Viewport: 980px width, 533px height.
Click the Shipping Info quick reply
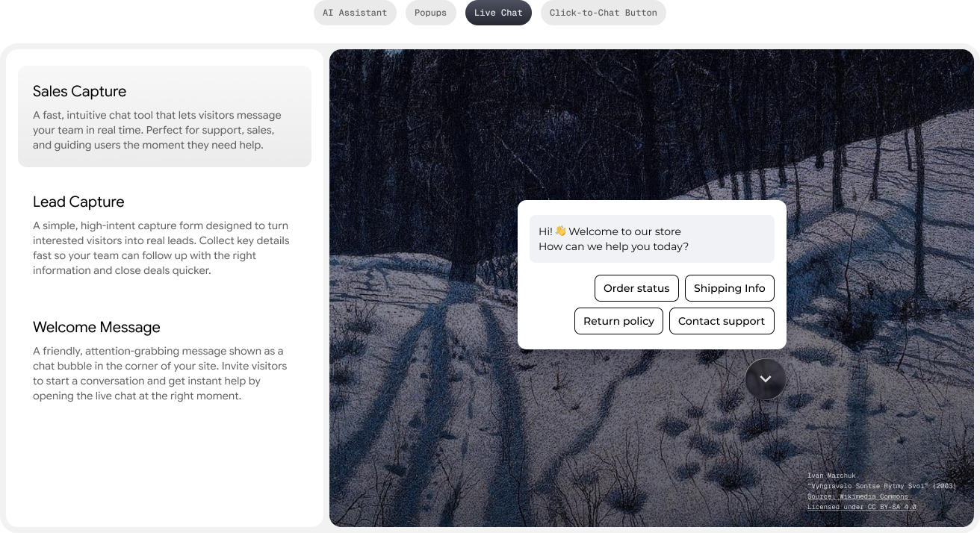coord(730,288)
